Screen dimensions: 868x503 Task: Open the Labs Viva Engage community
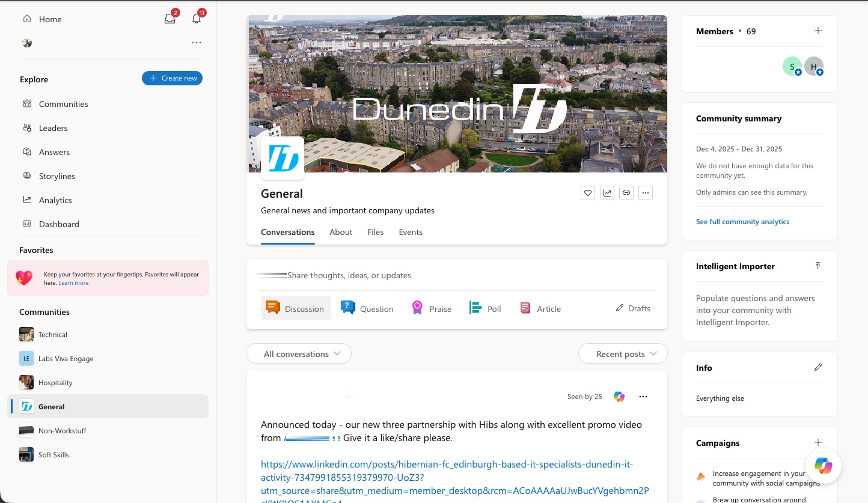pos(108,359)
